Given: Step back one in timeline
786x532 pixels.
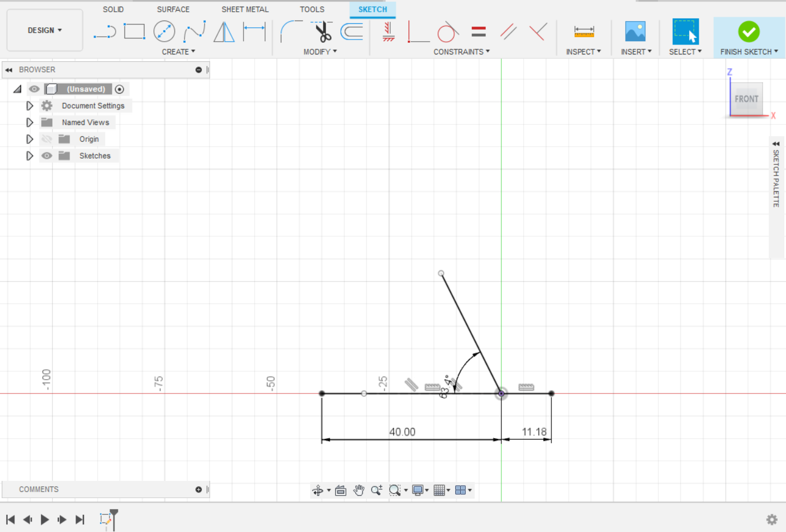Looking at the screenshot, I should [x=27, y=519].
